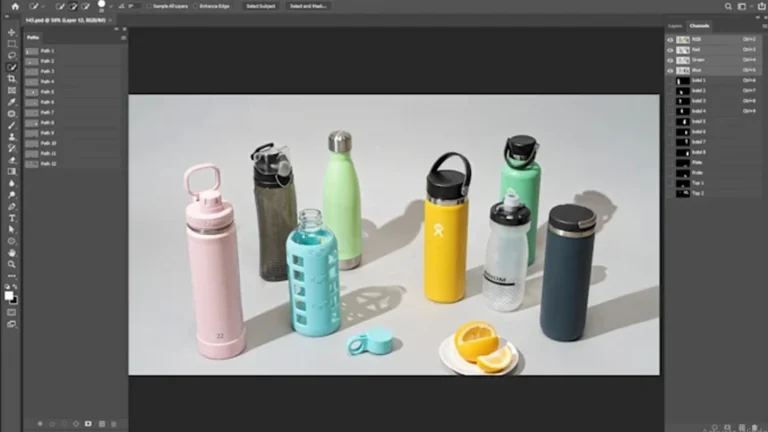Screen dimensions: 768x432
Task: Select the History Brush tool
Action: 12,148
